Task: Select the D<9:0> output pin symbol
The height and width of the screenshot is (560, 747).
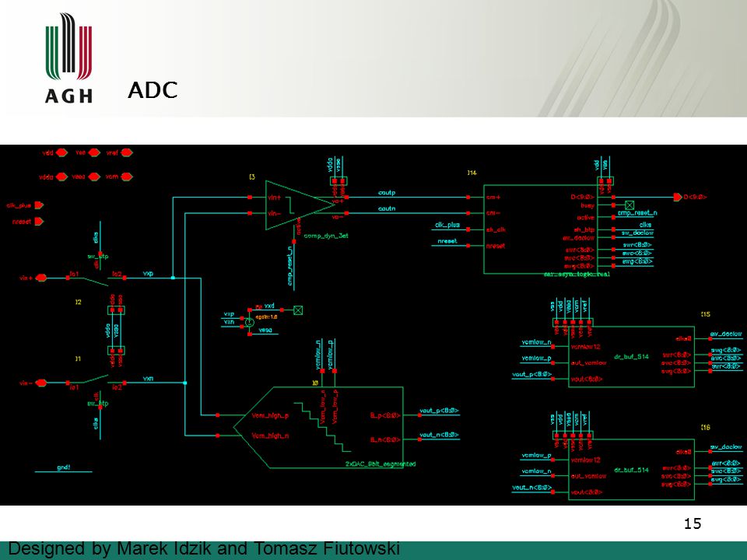Action: pyautogui.click(x=678, y=197)
